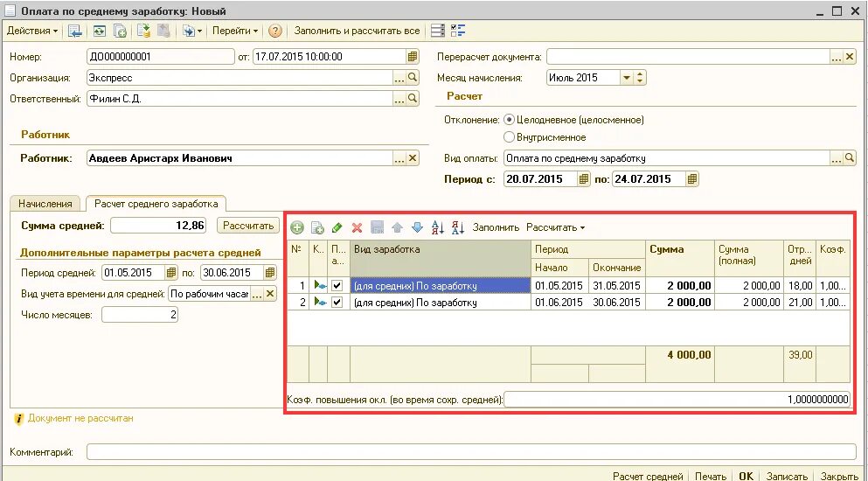868x481 pixels.
Task: Click the 30.06.2015 Окончание cell in row 2
Action: 616,303
